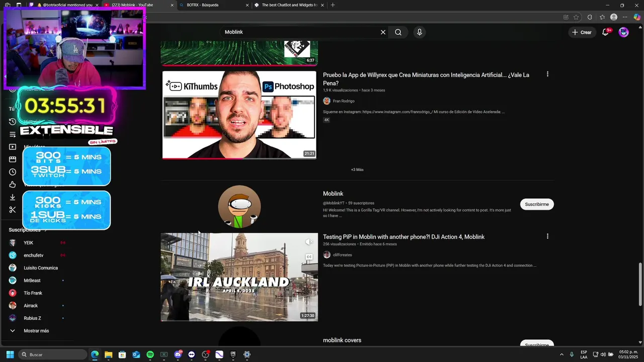644x362 pixels.
Task: Open File Explorer from taskbar
Action: 108,354
